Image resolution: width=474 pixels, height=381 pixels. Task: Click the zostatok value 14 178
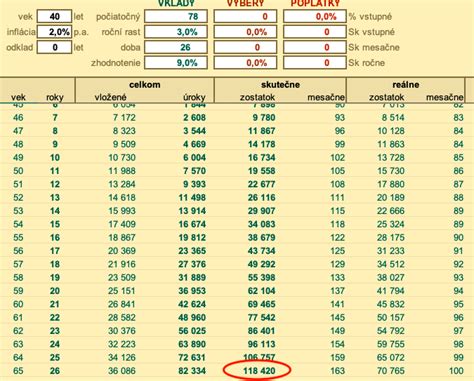click(262, 144)
